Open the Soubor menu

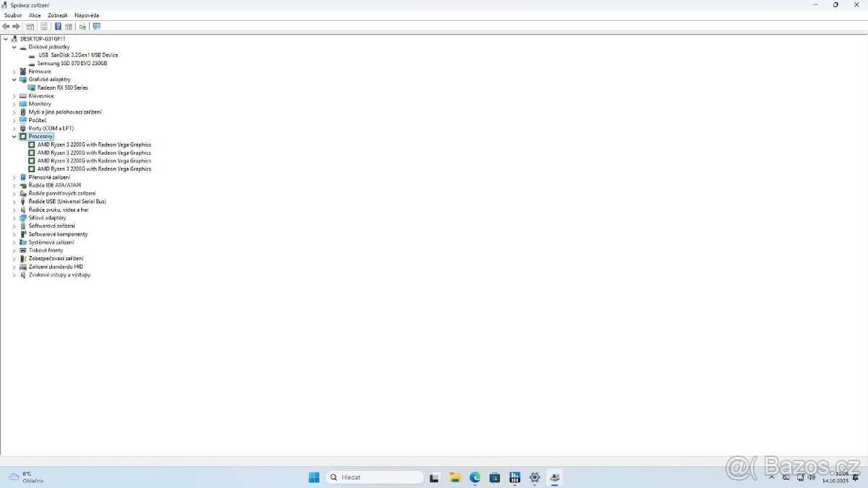pos(13,15)
